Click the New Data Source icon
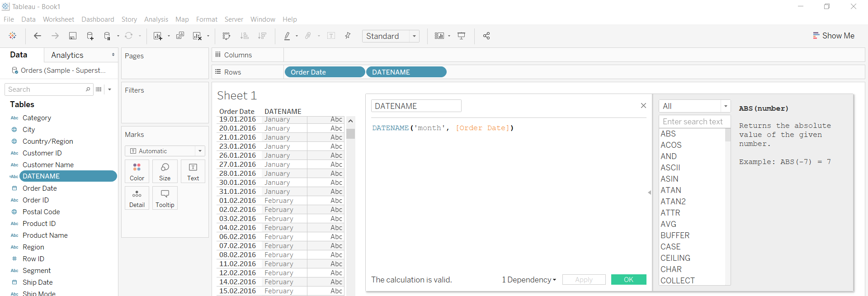 point(90,36)
